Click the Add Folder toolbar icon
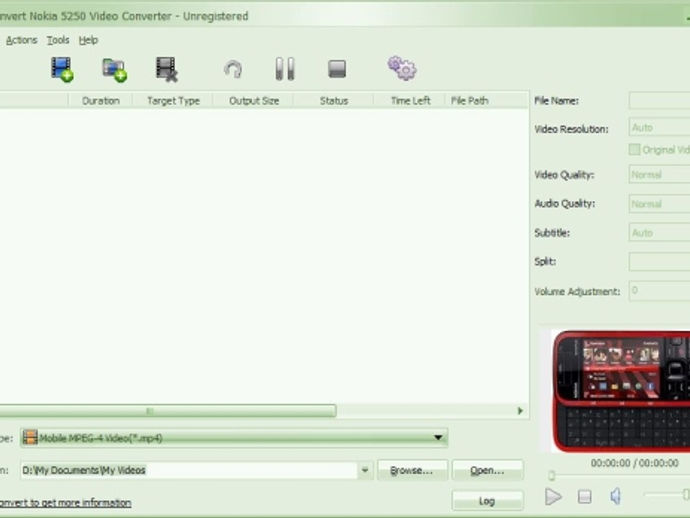The height and width of the screenshot is (518, 690). click(114, 70)
